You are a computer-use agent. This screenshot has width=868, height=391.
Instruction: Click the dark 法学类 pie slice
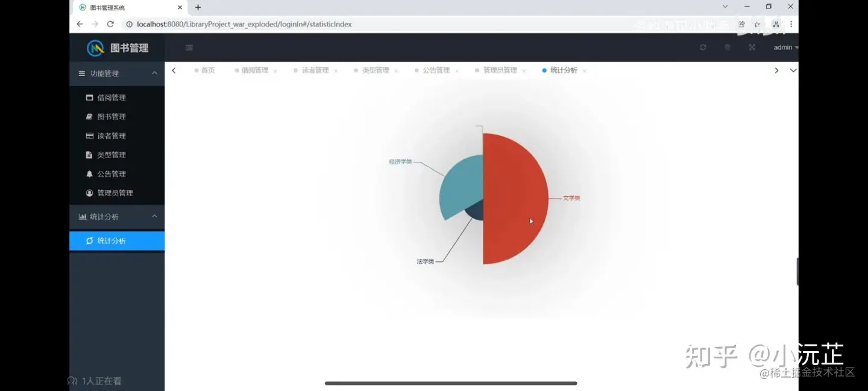click(x=475, y=212)
